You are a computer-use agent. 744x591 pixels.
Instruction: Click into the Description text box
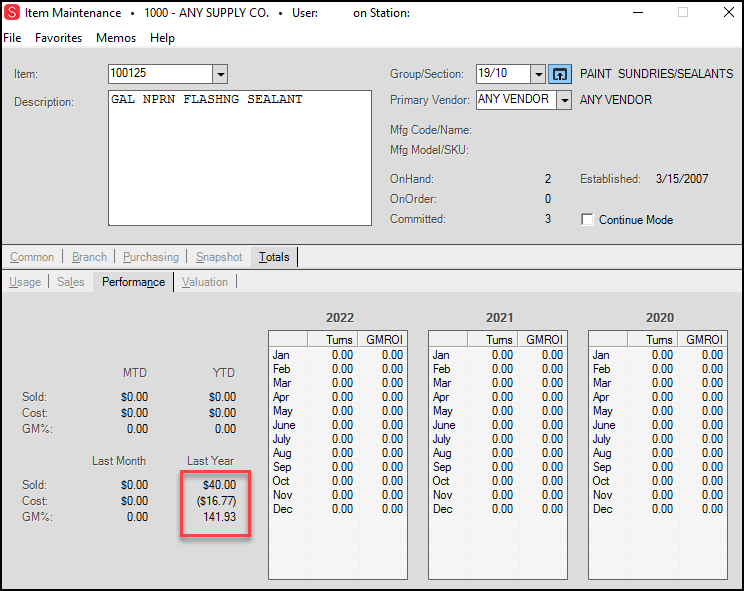[240, 158]
